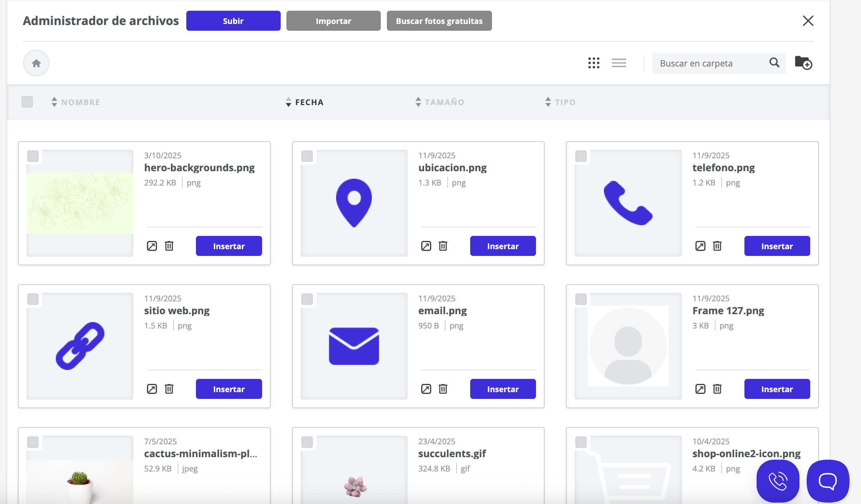Screen dimensions: 861x504
Task: Open the chat support bubble
Action: click(x=828, y=481)
